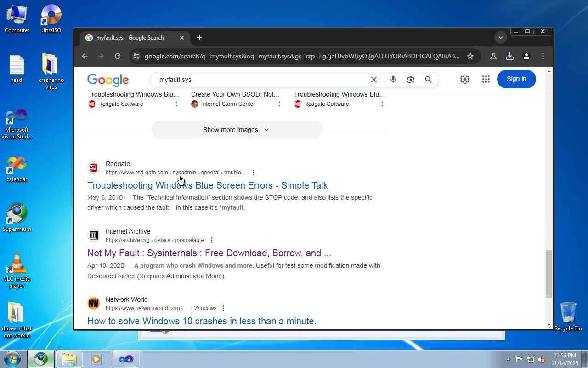Clear the search box with X
Screen dimensions: 588x368
point(374,80)
